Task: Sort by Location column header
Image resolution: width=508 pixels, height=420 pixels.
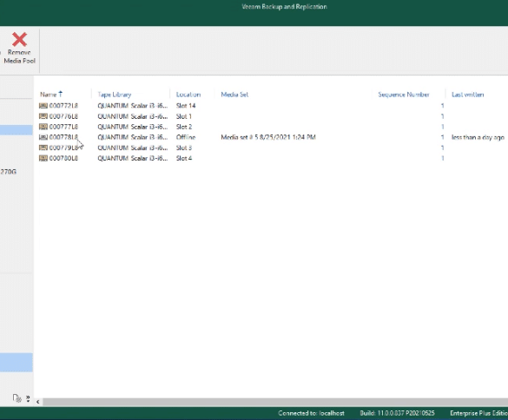Action: point(188,95)
